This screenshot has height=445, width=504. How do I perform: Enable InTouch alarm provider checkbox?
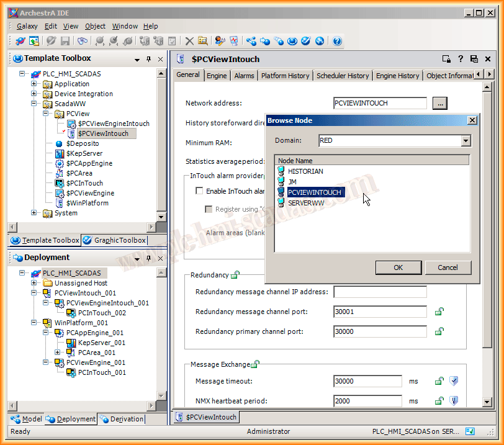pyautogui.click(x=199, y=191)
